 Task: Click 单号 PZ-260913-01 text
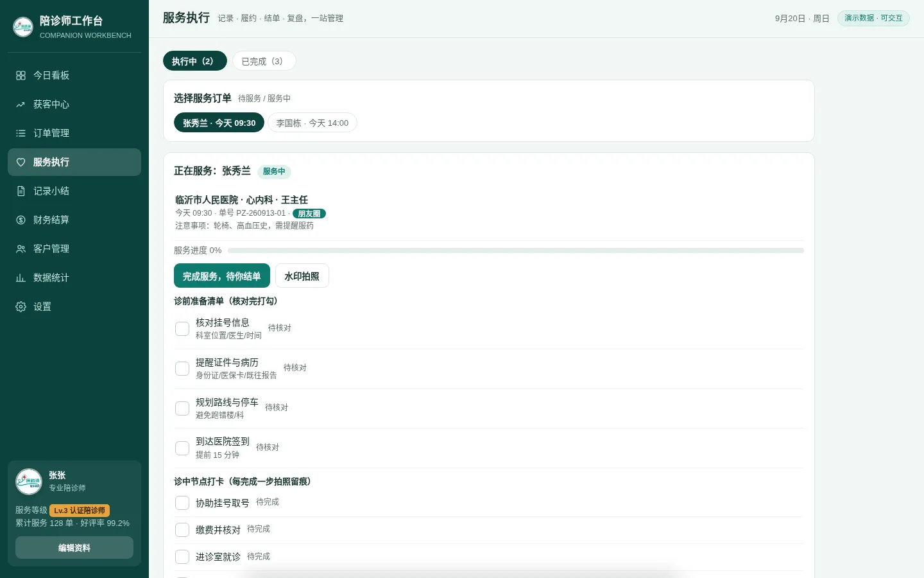click(x=252, y=213)
